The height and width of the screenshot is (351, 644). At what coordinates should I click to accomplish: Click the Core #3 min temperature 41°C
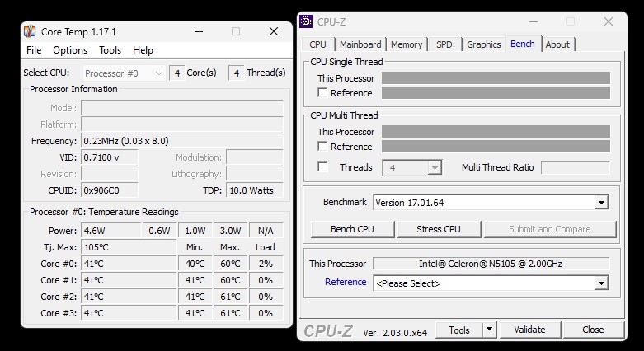[x=195, y=313]
